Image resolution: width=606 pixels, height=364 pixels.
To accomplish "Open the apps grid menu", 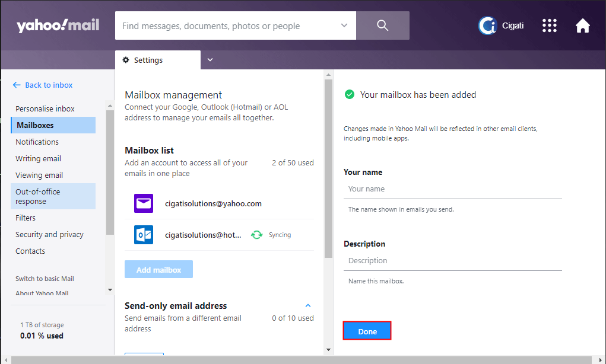I will click(549, 25).
